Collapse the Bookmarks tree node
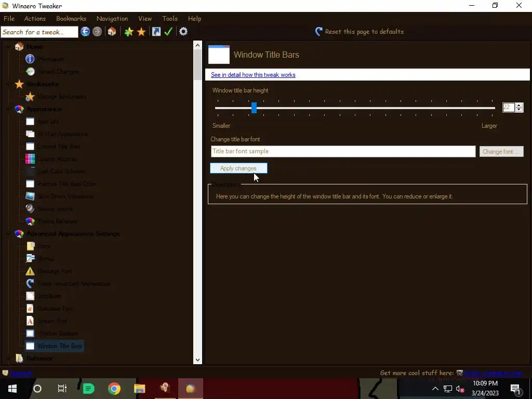Viewport: 532px width, 399px height. tap(8, 84)
